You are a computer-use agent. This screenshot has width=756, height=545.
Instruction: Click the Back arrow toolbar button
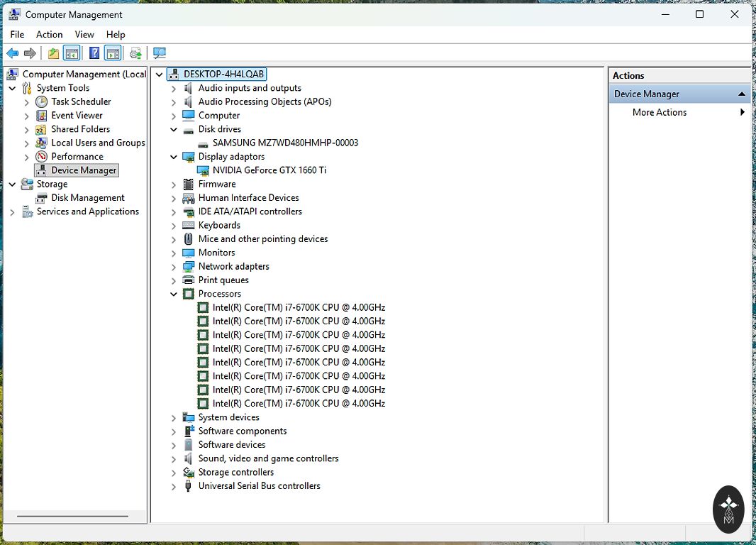coord(12,53)
